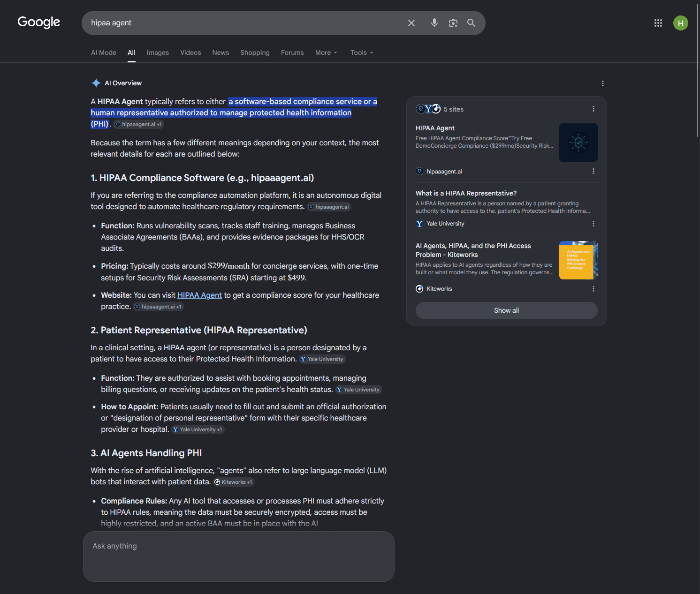Click Yale University +1 citation chip

198,429
